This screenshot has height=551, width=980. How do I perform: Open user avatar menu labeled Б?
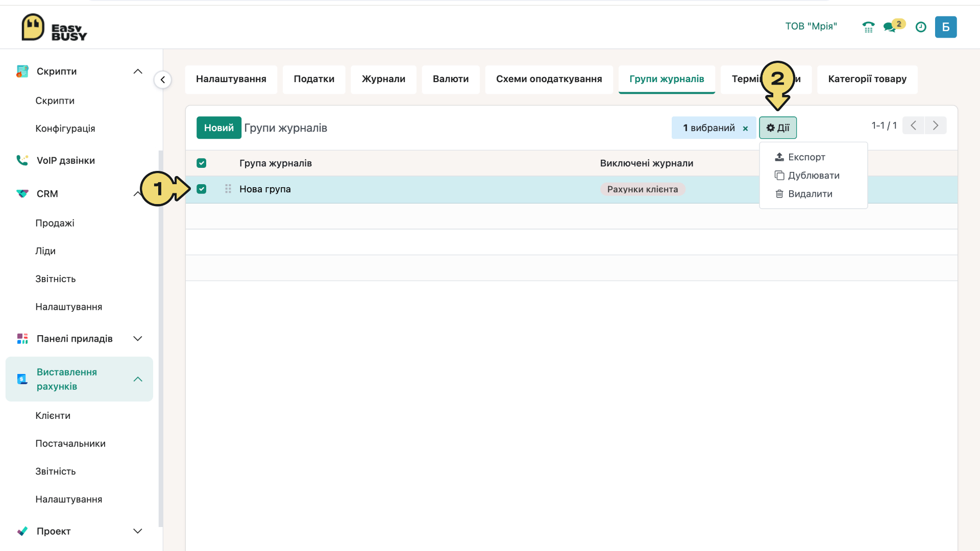[946, 27]
